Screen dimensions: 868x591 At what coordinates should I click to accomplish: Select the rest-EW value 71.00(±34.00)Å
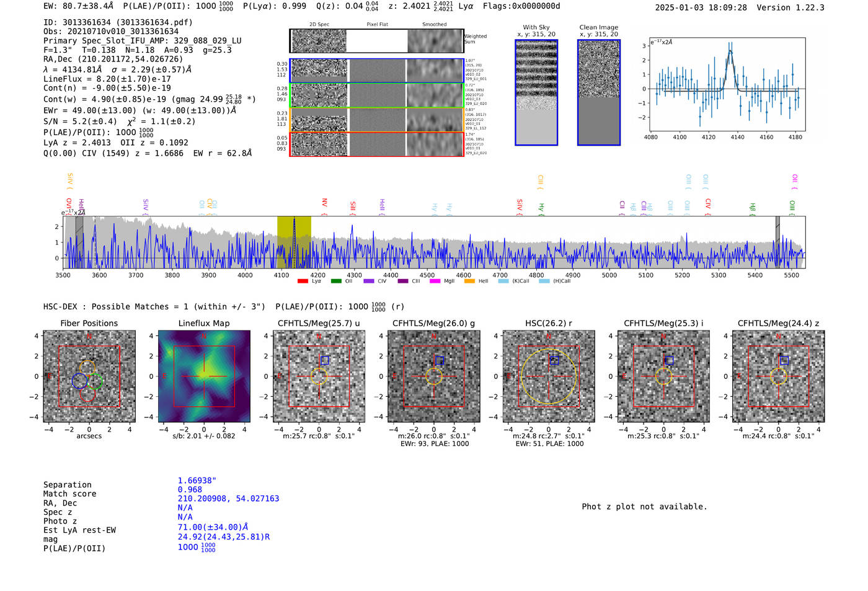pyautogui.click(x=213, y=527)
